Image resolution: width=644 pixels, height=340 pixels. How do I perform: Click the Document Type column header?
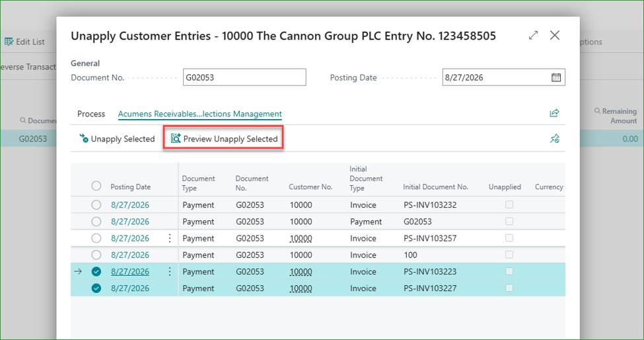pos(198,183)
